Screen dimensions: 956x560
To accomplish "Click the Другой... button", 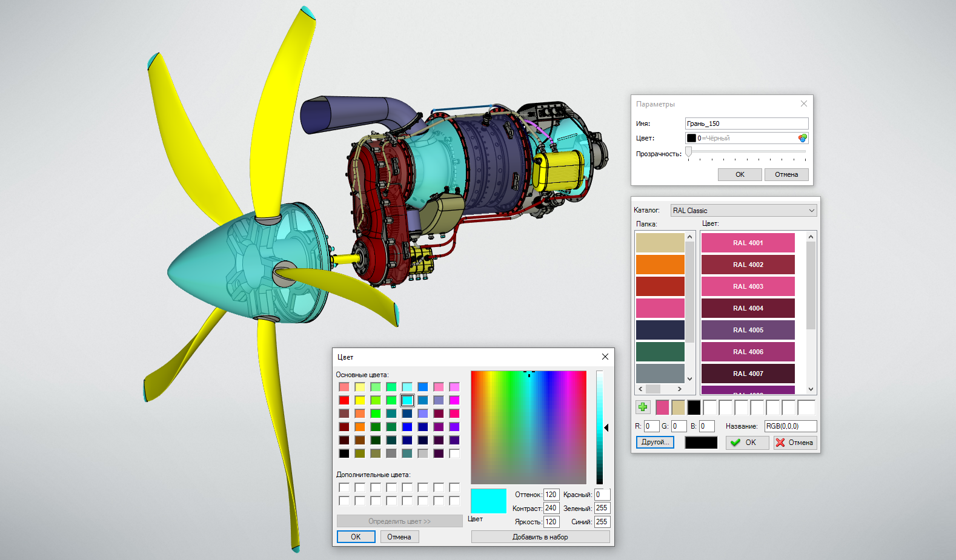I will tap(655, 442).
